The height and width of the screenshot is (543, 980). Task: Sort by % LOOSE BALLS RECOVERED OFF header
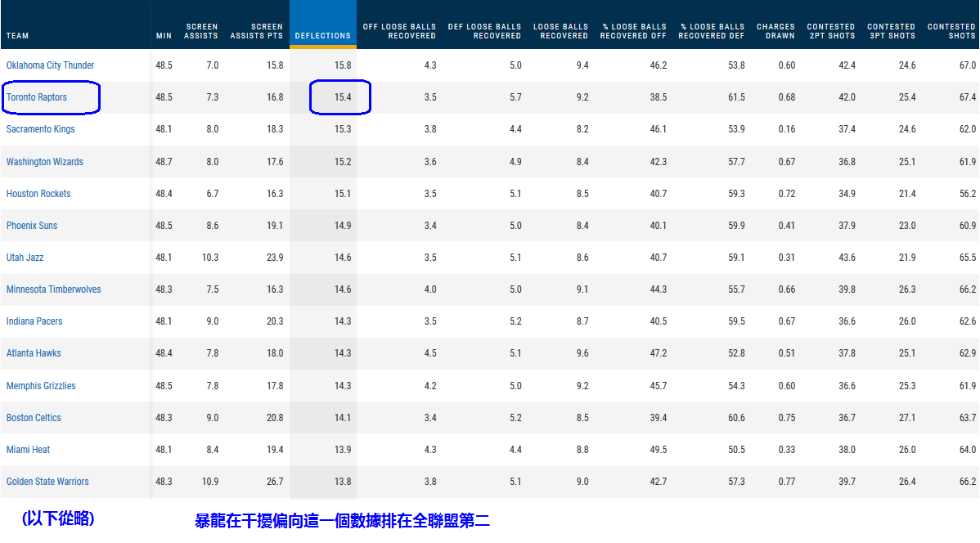633,31
